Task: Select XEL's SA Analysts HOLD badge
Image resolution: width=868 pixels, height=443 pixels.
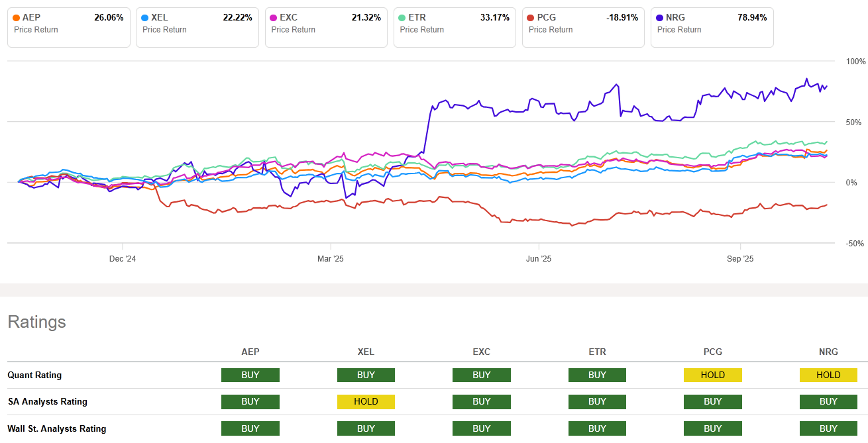Action: (366, 401)
